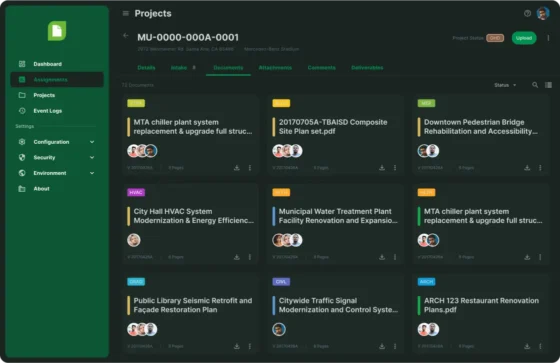Open the project kebab menu near Upload
The height and width of the screenshot is (363, 560).
click(x=548, y=38)
